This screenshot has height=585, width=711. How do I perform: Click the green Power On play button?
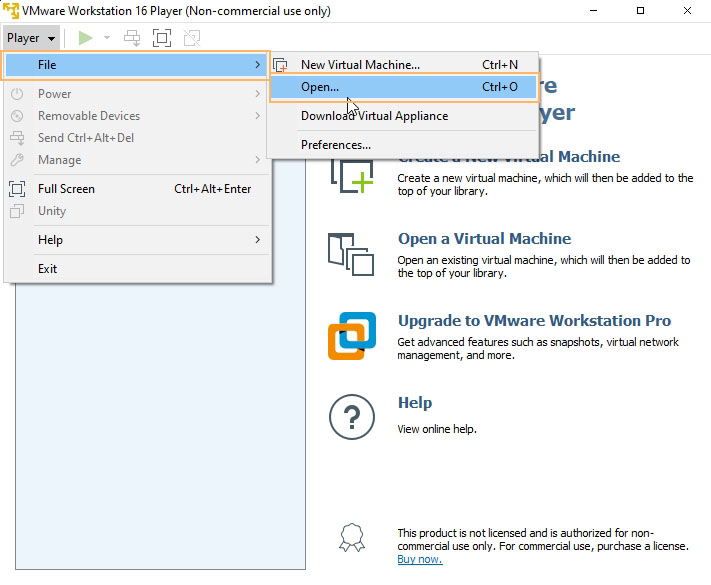click(x=86, y=38)
